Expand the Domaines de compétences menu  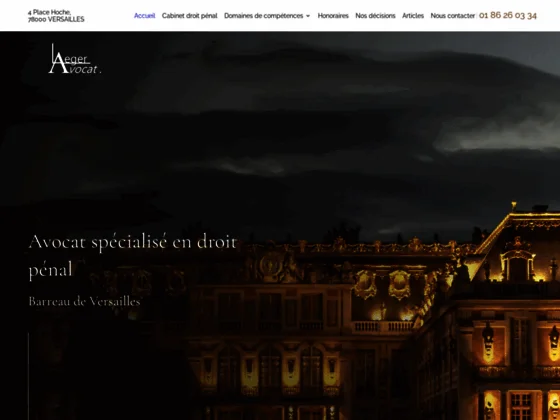click(x=267, y=16)
